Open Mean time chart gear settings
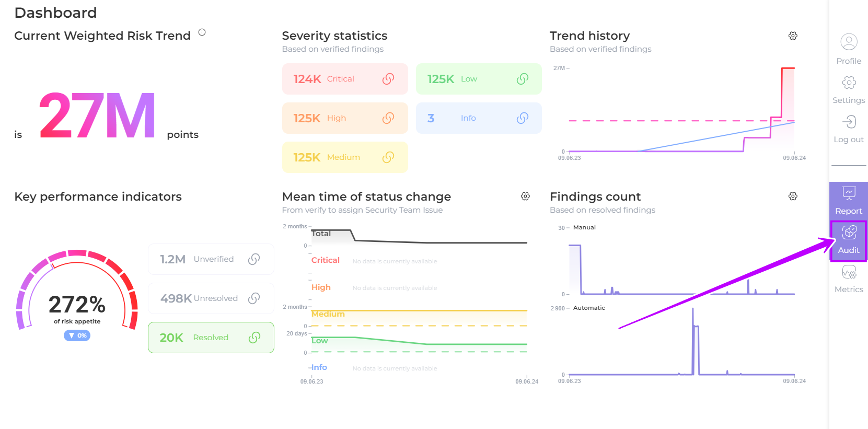 (x=525, y=196)
